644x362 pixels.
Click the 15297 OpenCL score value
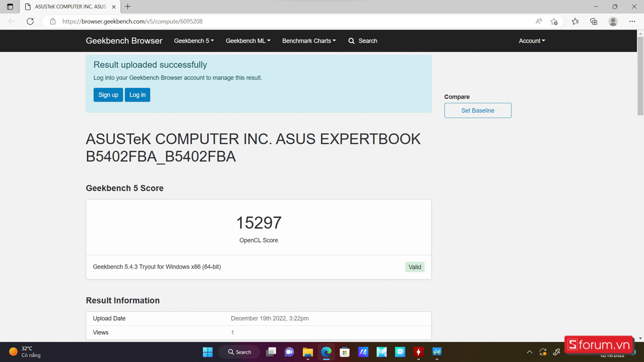[x=259, y=223]
